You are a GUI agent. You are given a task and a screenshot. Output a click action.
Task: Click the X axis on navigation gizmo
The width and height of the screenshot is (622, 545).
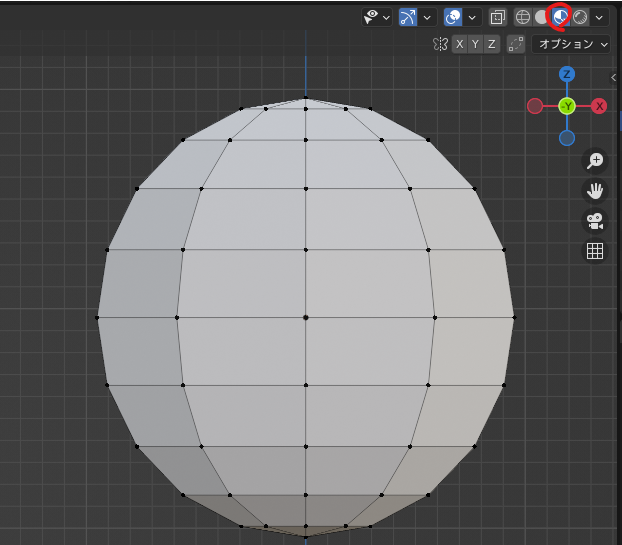pyautogui.click(x=599, y=106)
